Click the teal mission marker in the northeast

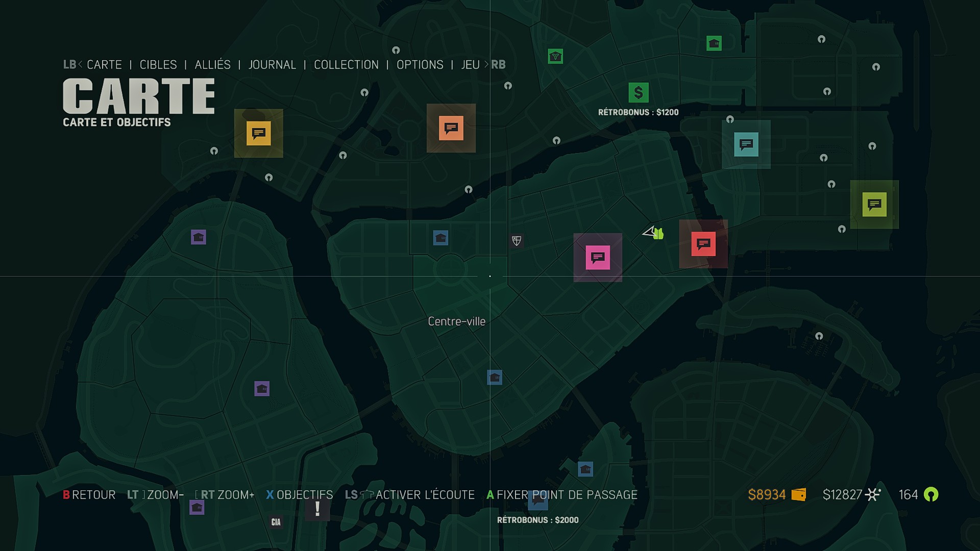746,144
